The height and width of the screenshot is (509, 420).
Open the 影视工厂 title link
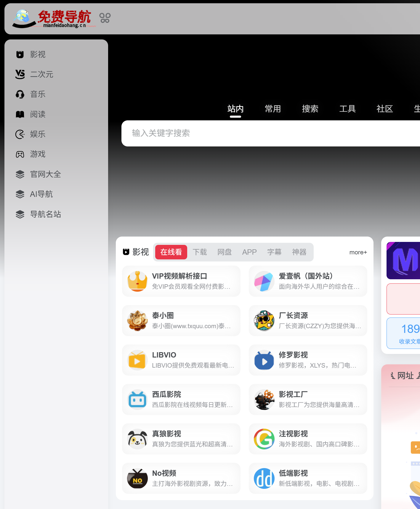293,394
